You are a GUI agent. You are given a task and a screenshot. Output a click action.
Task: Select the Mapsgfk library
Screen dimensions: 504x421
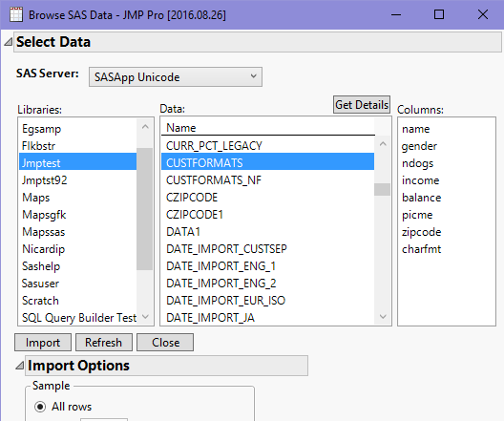(x=77, y=215)
